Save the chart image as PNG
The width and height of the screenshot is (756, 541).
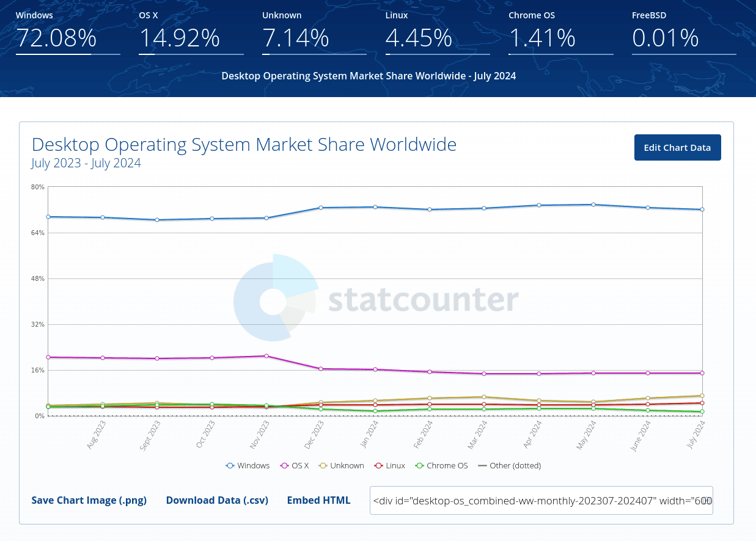[89, 500]
